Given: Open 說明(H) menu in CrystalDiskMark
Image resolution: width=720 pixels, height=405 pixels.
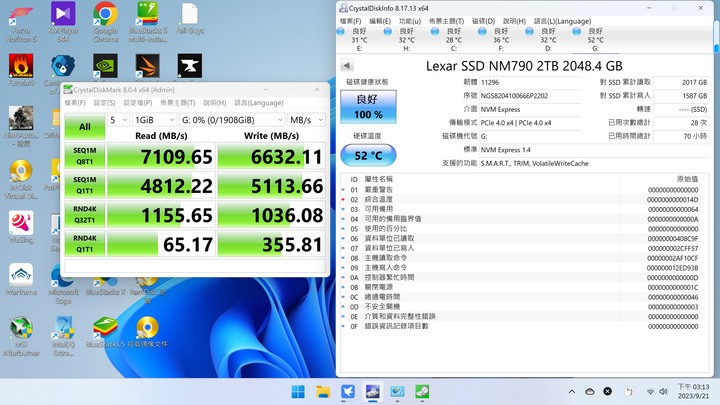Looking at the screenshot, I should click(215, 103).
